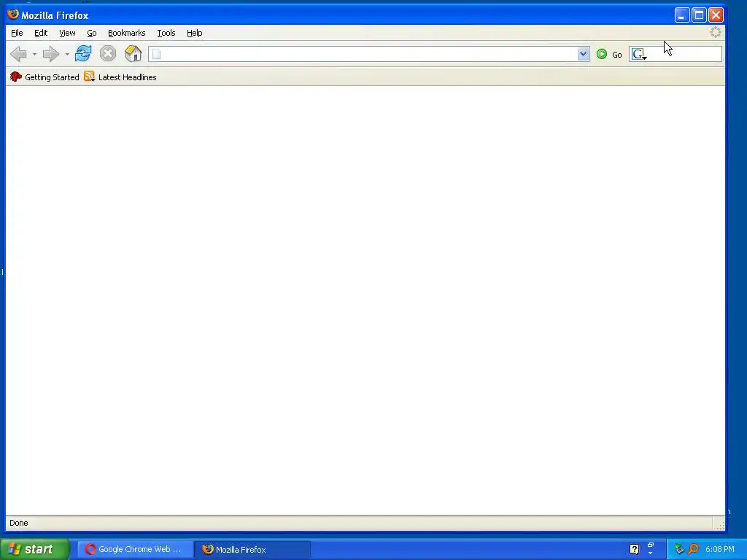Image resolution: width=747 pixels, height=560 pixels.
Task: Click the green Go button
Action: point(609,54)
